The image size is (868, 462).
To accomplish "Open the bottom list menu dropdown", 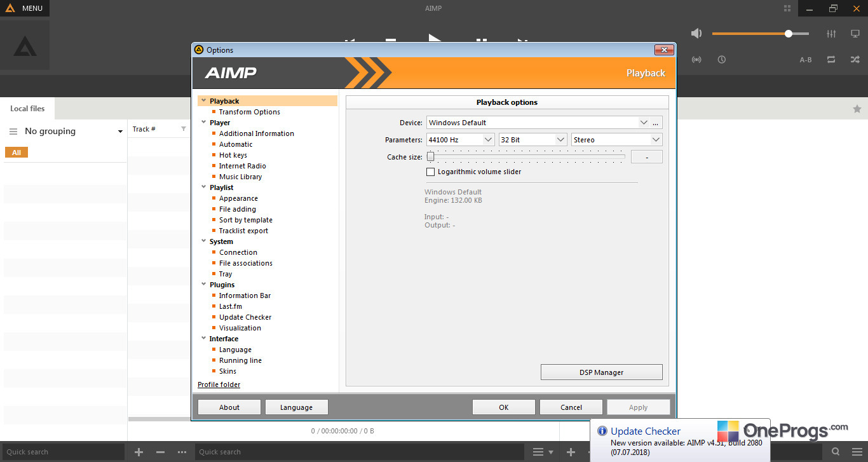I will [x=543, y=452].
